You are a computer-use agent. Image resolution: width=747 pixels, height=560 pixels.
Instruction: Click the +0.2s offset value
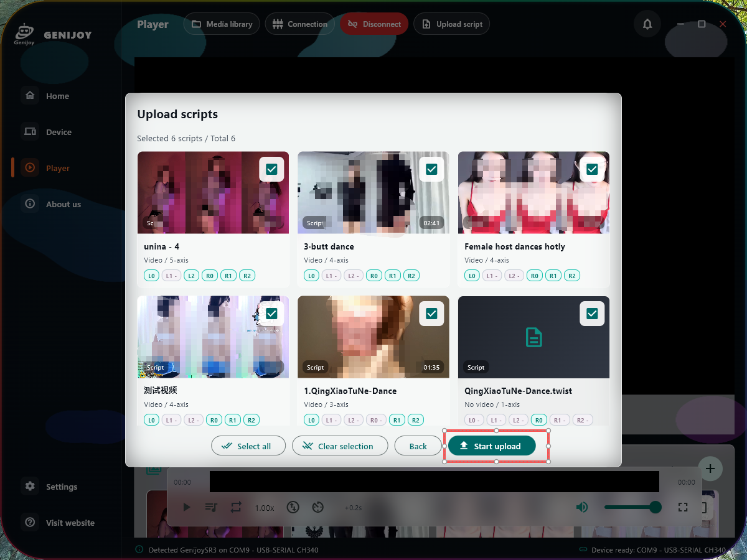353,508
